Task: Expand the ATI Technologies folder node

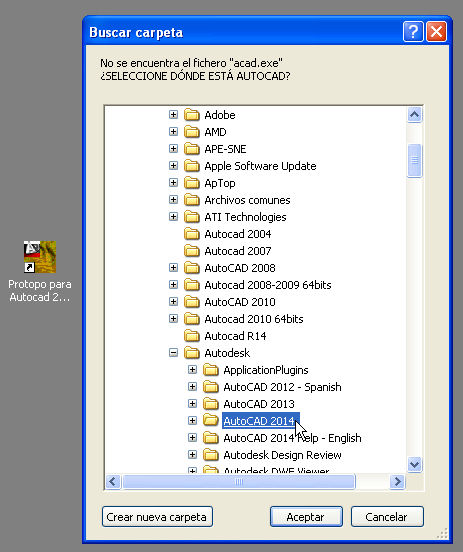Action: pyautogui.click(x=173, y=217)
